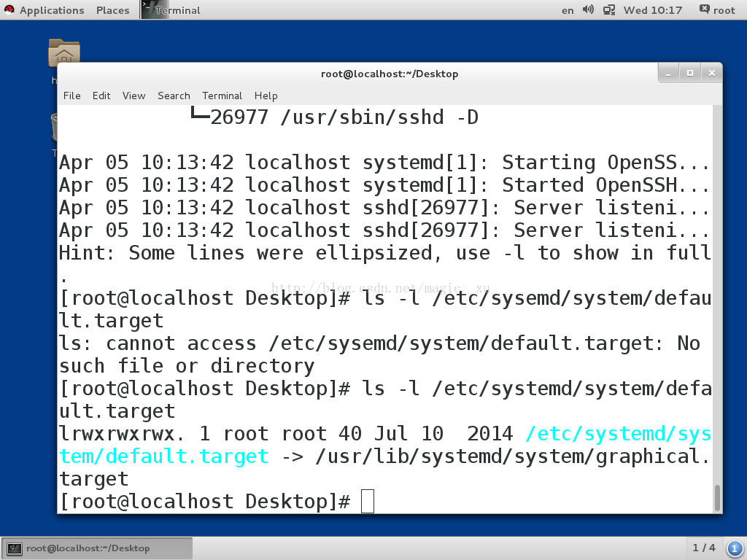Click the text '26977 /usr/sbin/sshd -D'
747x560 pixels.
[344, 117]
